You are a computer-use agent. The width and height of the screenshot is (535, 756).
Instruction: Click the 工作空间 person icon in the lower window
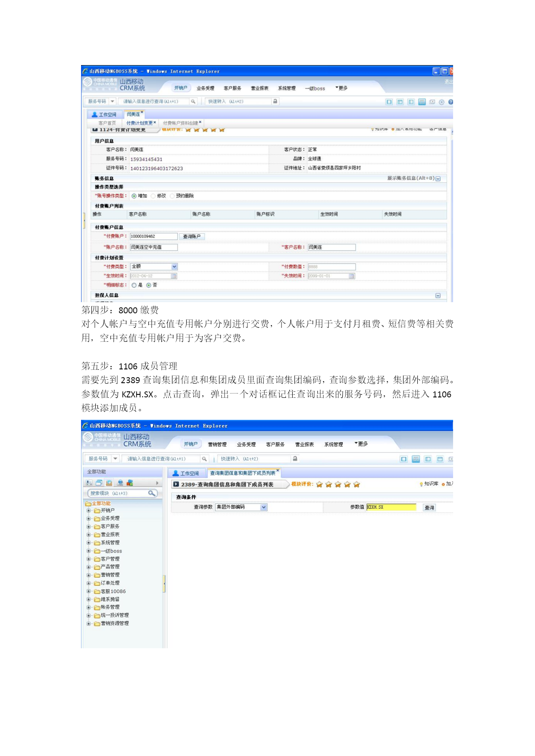(175, 473)
